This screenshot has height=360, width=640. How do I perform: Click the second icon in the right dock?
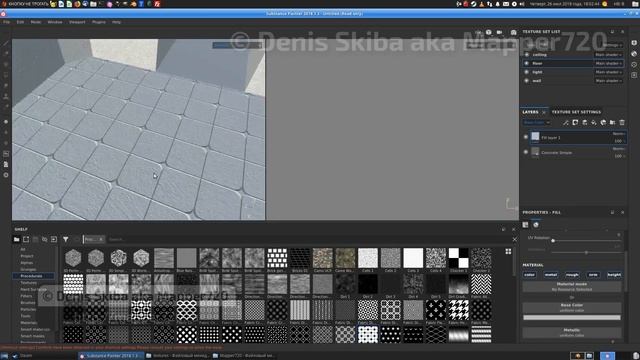634,53
